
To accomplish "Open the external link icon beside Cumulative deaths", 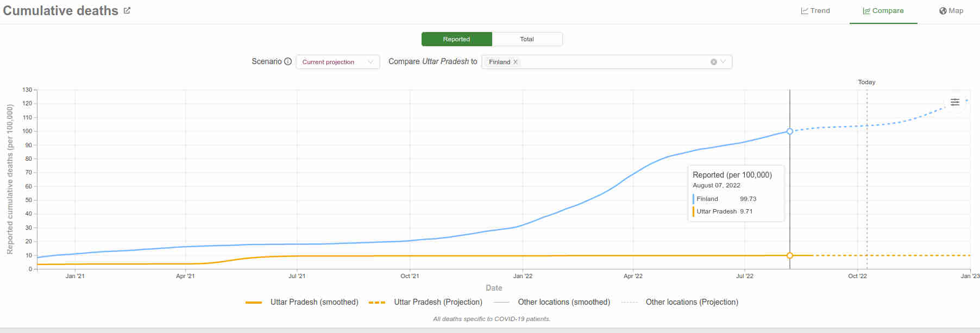I will (127, 10).
